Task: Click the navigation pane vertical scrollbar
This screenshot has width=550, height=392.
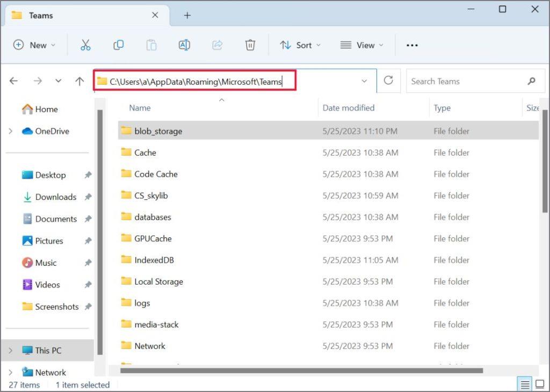Action: pos(100,231)
